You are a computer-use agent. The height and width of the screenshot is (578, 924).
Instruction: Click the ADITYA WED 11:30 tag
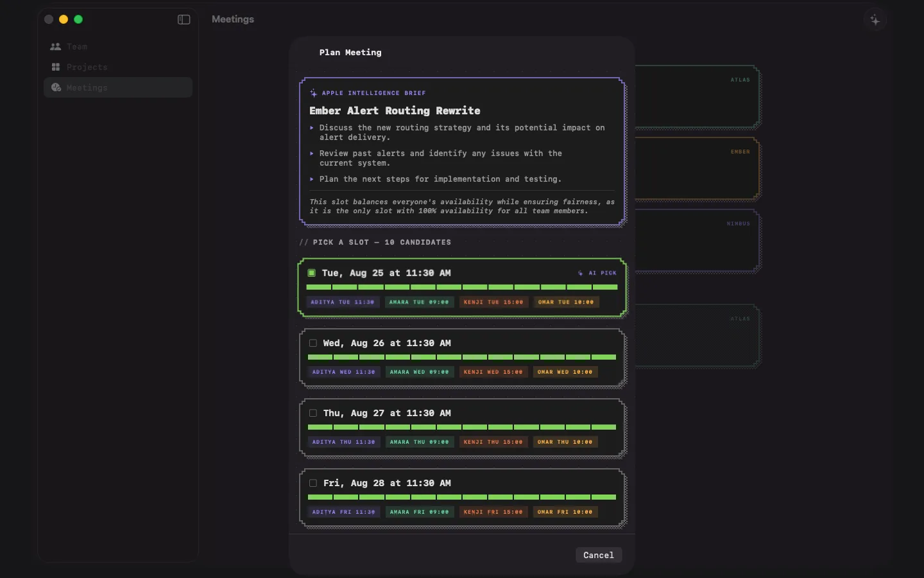click(344, 372)
